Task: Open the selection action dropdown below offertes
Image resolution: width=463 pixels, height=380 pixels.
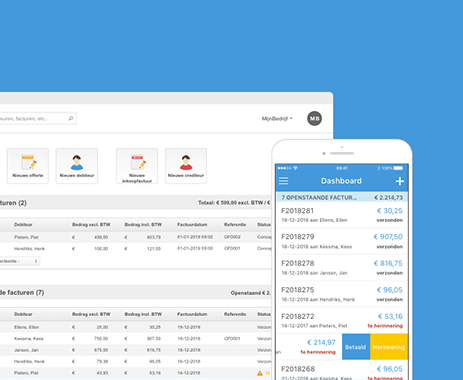Action: 19,261
